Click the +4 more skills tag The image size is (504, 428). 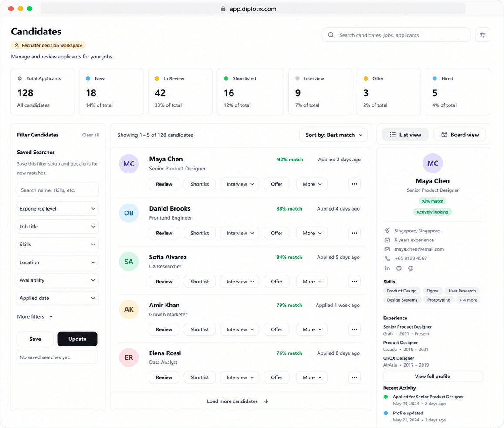[x=468, y=300]
